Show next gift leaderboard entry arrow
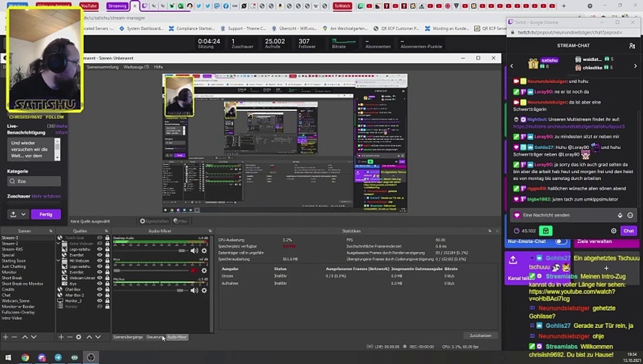 (635, 66)
